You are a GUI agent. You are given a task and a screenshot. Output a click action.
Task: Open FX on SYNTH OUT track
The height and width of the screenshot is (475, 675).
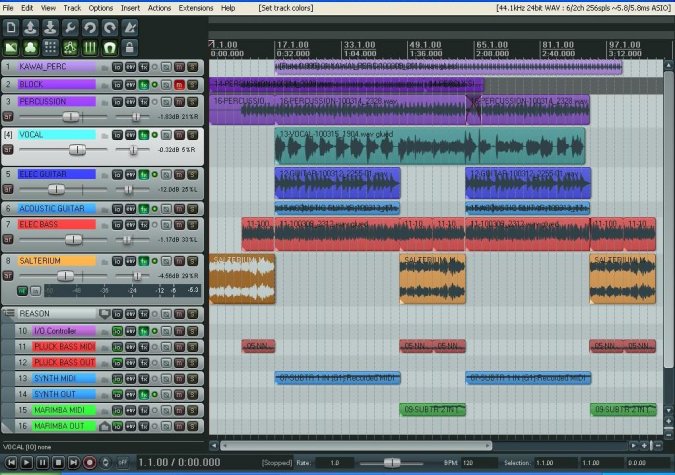(x=143, y=394)
